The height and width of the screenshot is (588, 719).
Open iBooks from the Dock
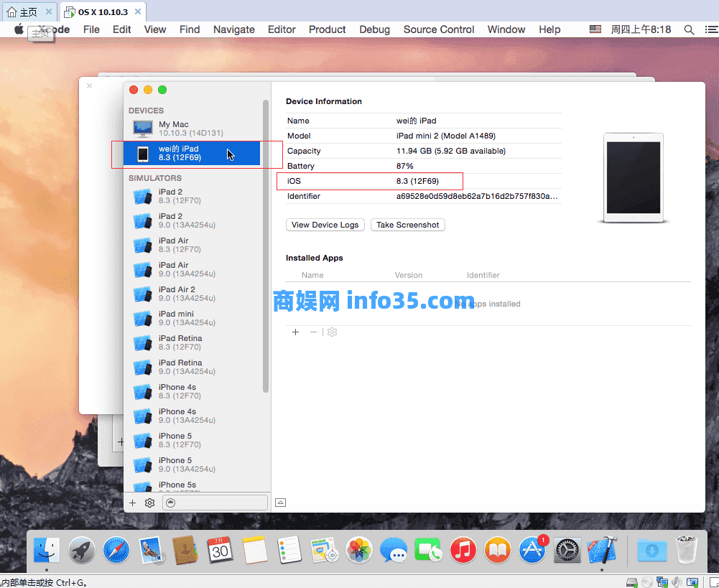(x=498, y=550)
